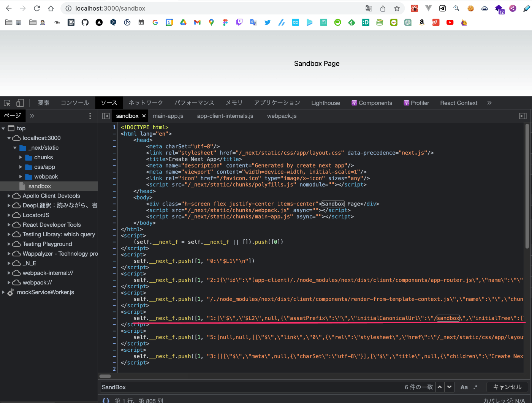Open the Gmail bookmark
Screen dimensions: 532x403
click(x=197, y=22)
